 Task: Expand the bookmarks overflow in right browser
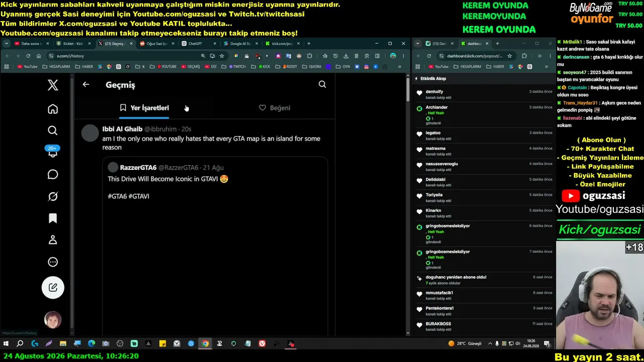point(546,66)
